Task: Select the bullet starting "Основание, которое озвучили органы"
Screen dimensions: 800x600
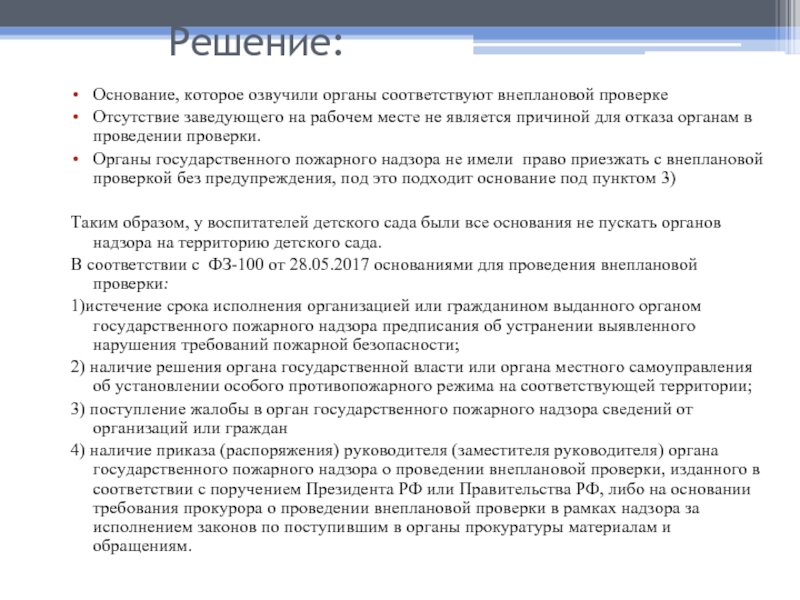Action: (x=380, y=95)
